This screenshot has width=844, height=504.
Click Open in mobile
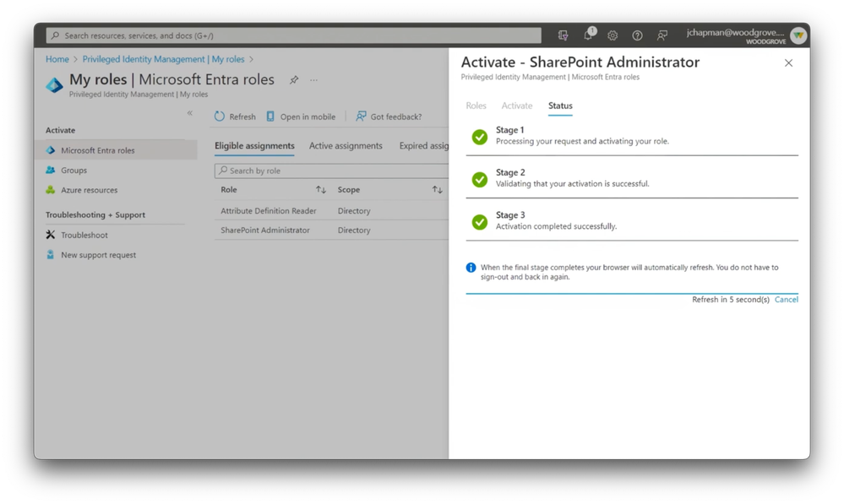tap(301, 117)
